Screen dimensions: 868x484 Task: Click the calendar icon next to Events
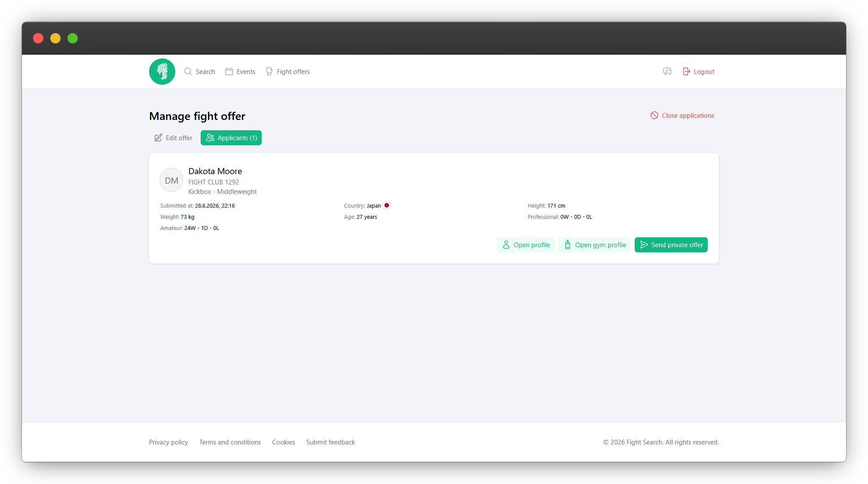pyautogui.click(x=229, y=71)
